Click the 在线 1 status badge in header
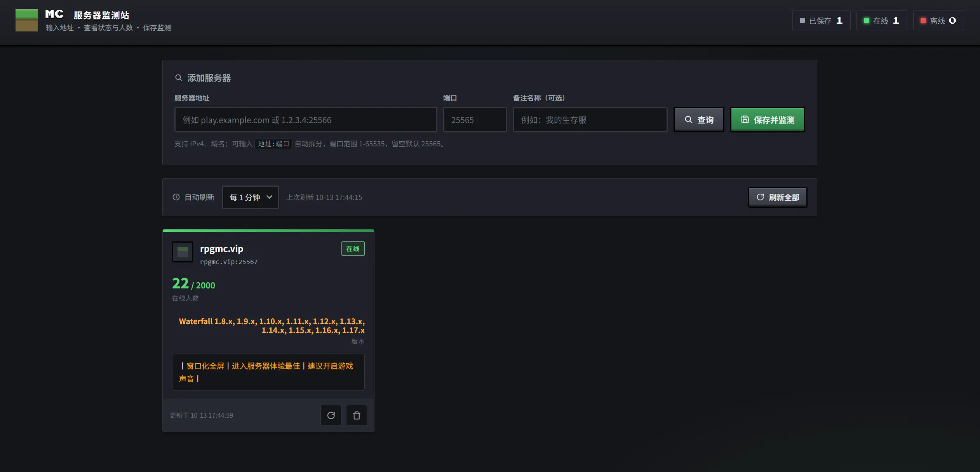The image size is (980, 472). point(882,21)
